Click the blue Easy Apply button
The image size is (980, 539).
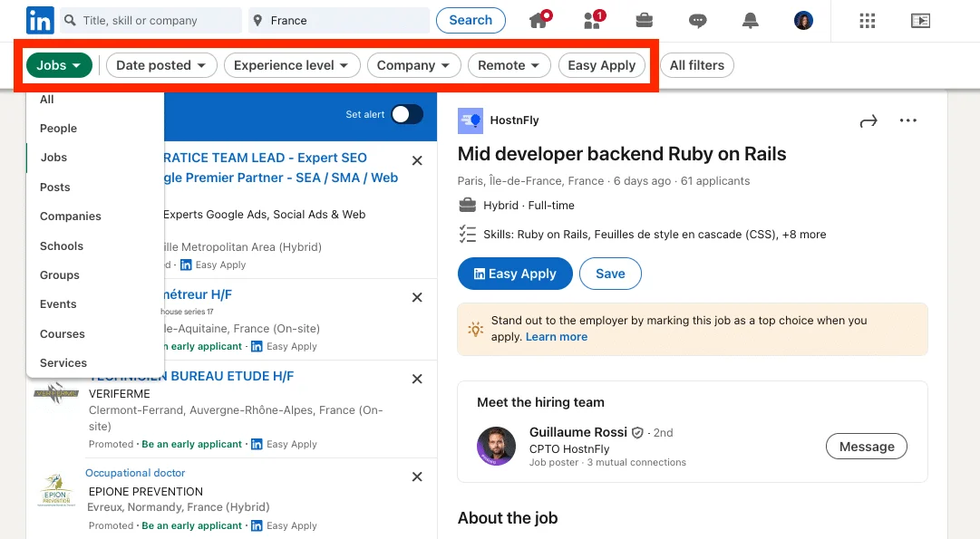(515, 274)
